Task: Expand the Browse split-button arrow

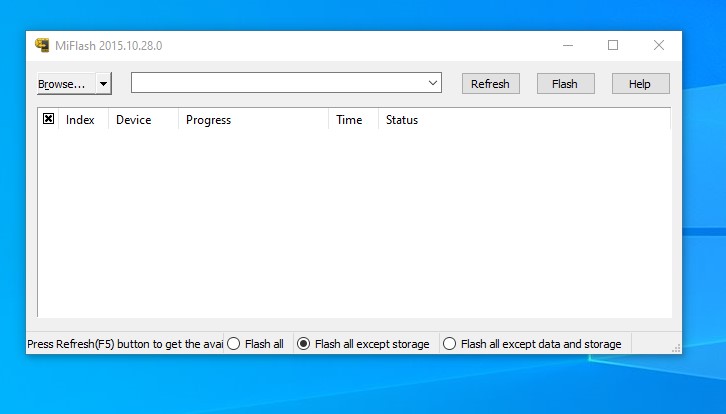Action: click(x=104, y=84)
